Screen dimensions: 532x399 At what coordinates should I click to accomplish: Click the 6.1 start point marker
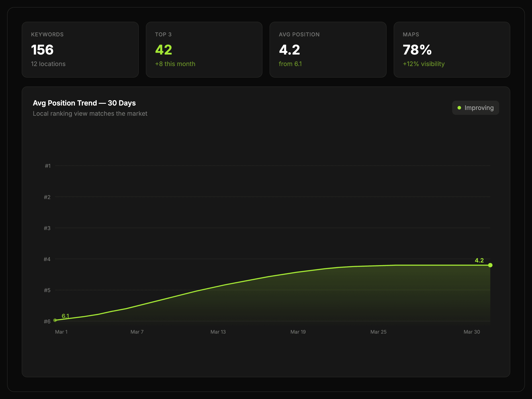point(55,320)
